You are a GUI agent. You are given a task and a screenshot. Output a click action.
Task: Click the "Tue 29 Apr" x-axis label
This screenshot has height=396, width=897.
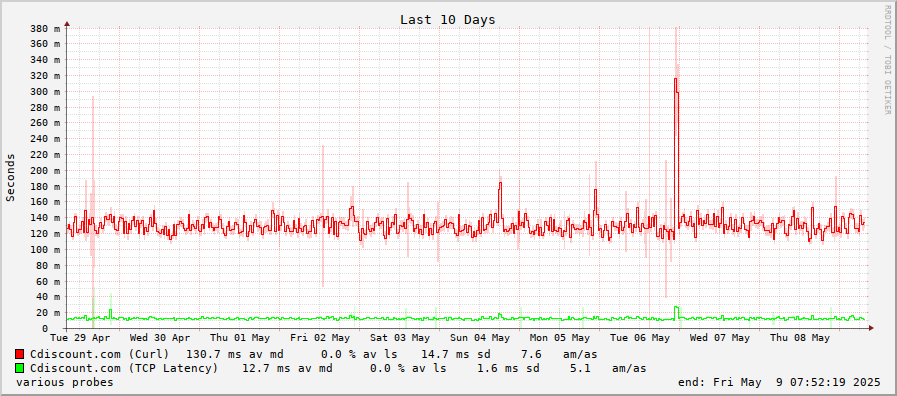(x=80, y=338)
